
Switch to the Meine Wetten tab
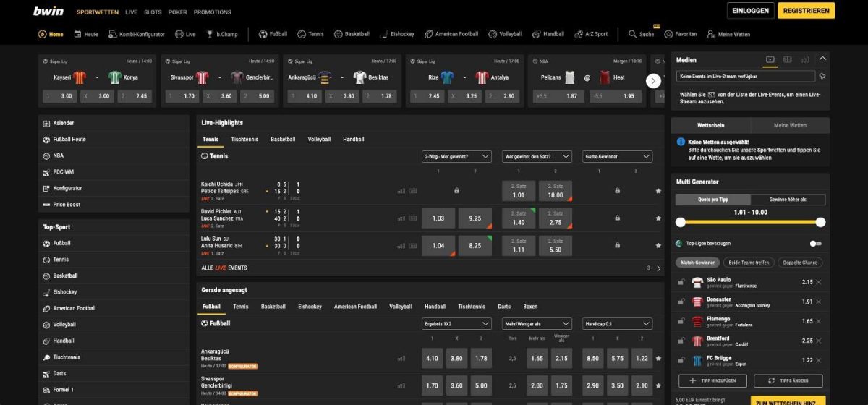point(790,125)
